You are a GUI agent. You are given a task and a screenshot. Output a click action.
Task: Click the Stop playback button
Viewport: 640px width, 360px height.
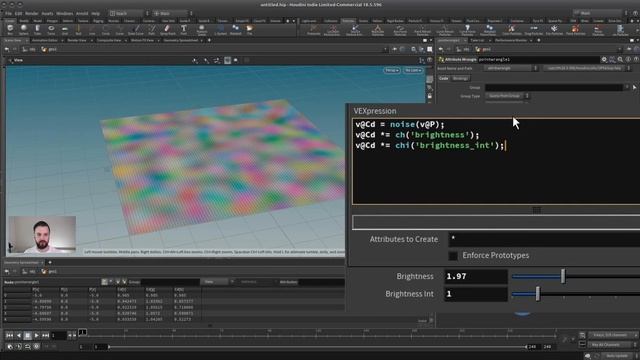(27, 336)
